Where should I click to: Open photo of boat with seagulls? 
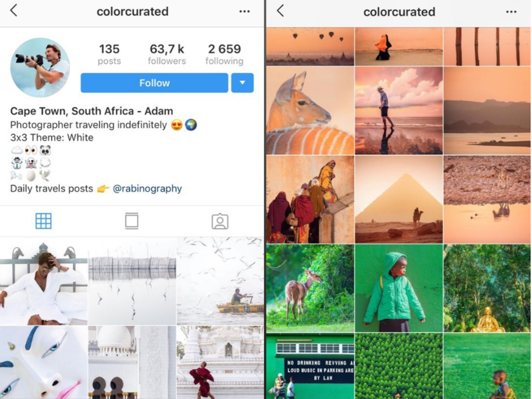[220, 281]
